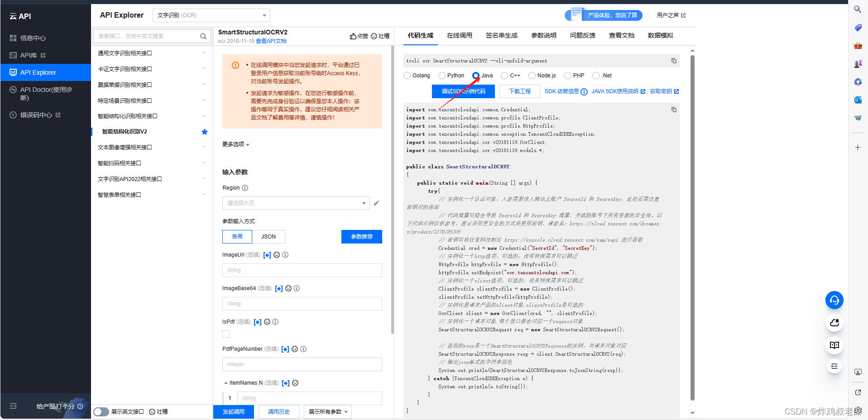Click the PdfPageNumber info icon
This screenshot has width=868, height=420.
click(303, 349)
